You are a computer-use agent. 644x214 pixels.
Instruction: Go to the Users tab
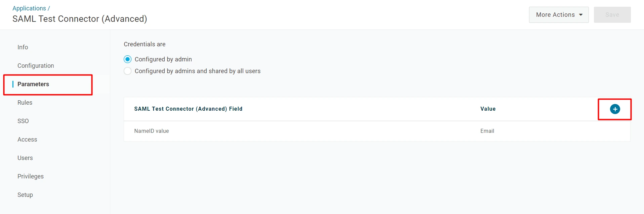25,158
